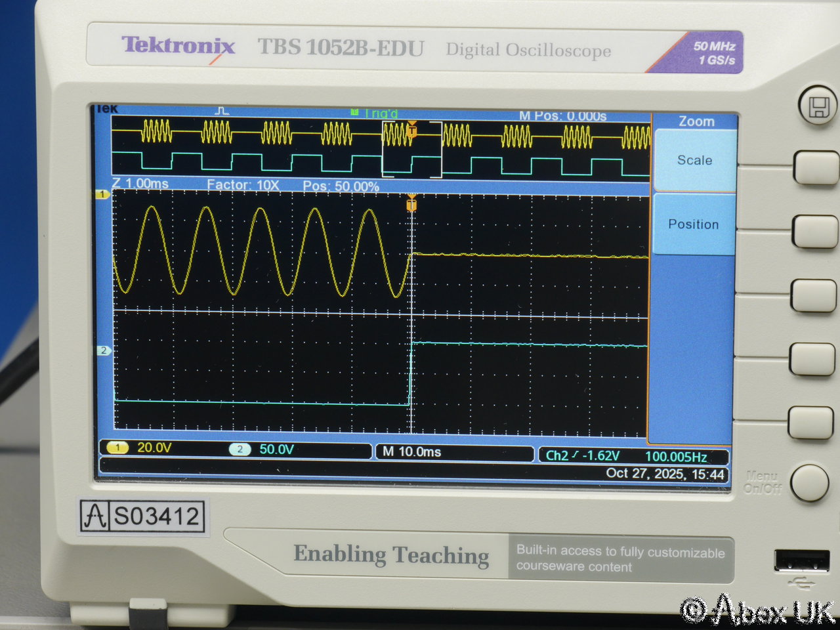This screenshot has height=630, width=840.
Task: Toggle the Menu On/Off round button
Action: click(808, 483)
